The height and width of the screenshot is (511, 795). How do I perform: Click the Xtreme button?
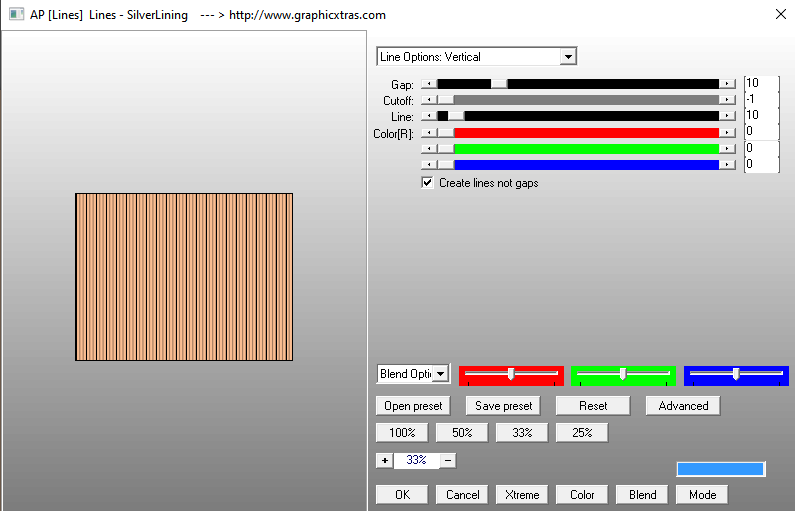click(x=522, y=494)
